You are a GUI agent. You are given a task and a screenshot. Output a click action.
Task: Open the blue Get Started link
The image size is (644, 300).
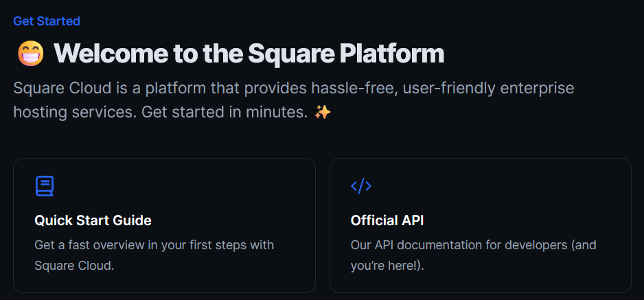(47, 21)
